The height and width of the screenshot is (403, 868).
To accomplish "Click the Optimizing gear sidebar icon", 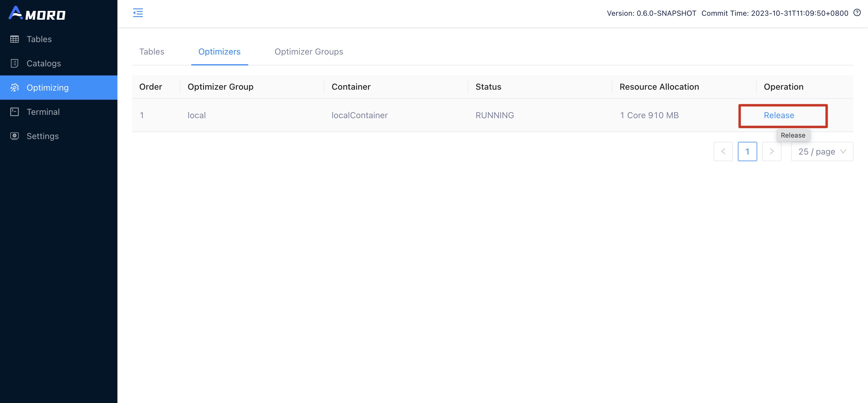I will (x=15, y=87).
